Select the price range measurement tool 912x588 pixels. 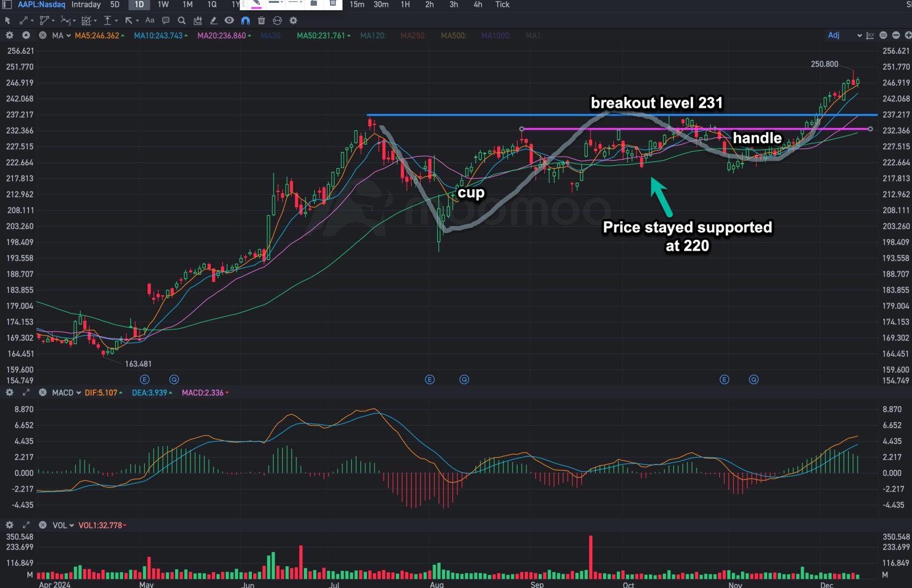[x=107, y=21]
